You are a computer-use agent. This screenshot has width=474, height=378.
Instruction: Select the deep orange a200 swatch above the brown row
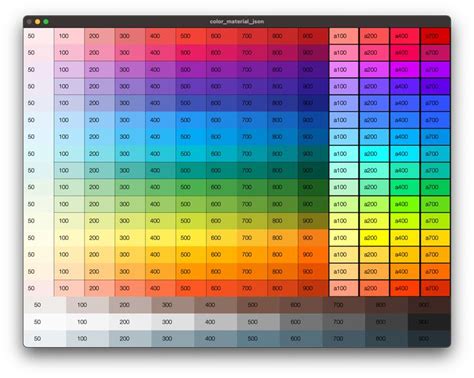pyautogui.click(x=374, y=288)
